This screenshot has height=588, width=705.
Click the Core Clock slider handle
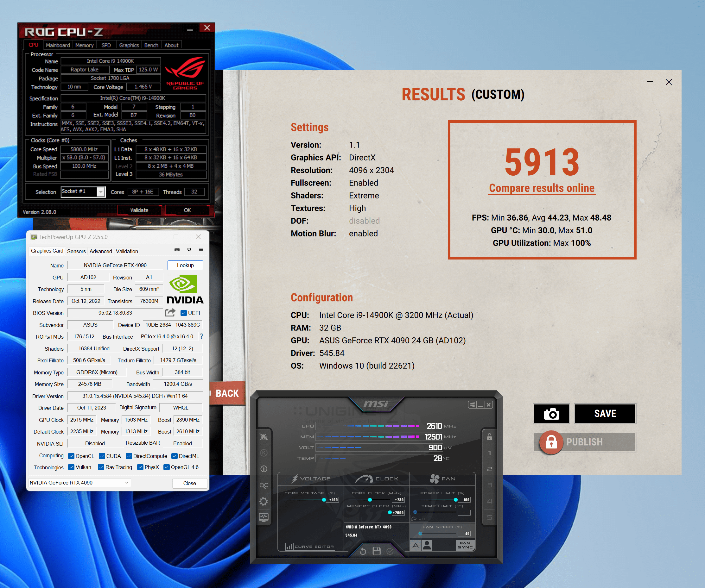pyautogui.click(x=370, y=500)
